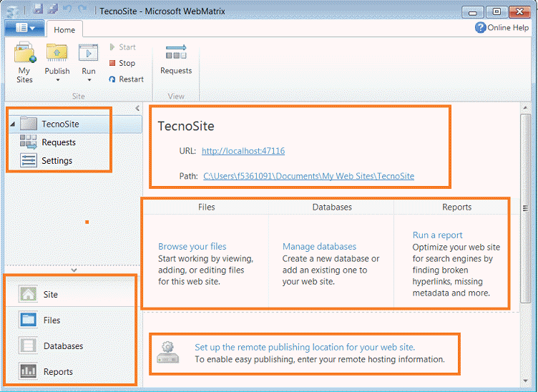
Task: Click the Undo arrow in title bar
Action: [67, 9]
